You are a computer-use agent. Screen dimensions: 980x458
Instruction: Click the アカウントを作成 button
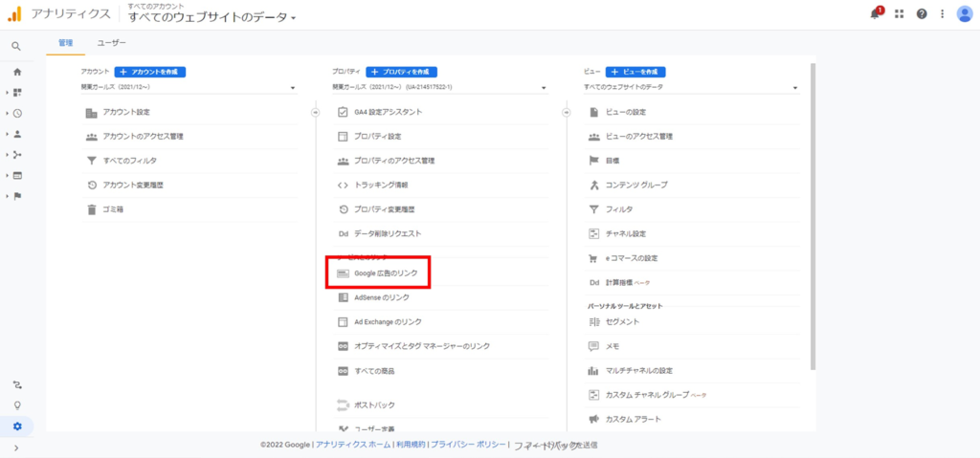(150, 72)
